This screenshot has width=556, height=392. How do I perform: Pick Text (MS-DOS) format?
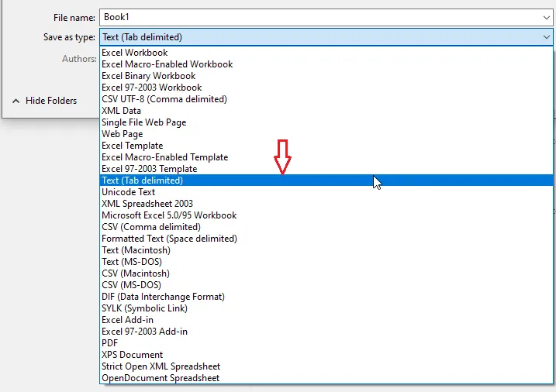click(326, 262)
